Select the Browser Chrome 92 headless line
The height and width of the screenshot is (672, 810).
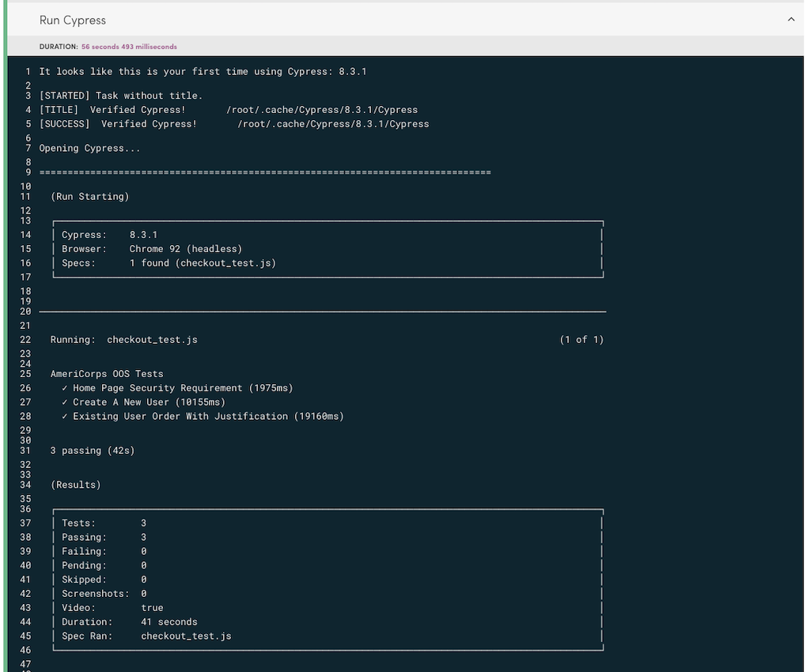coord(152,249)
